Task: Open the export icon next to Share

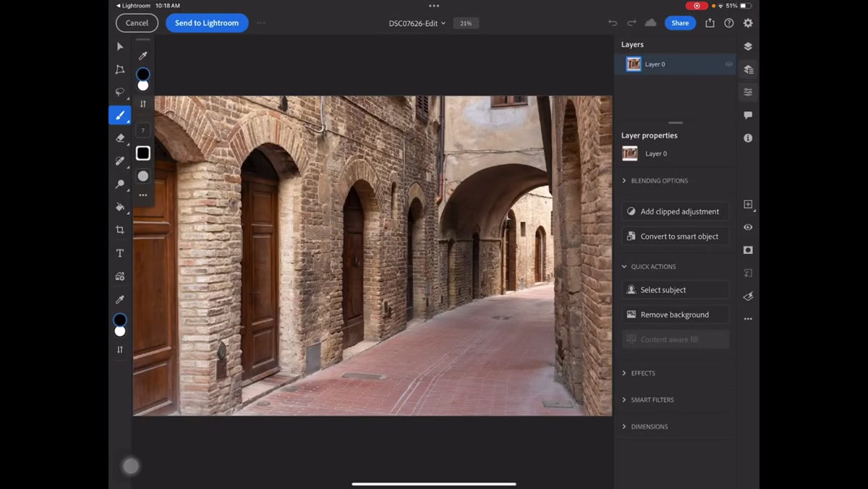Action: [710, 23]
